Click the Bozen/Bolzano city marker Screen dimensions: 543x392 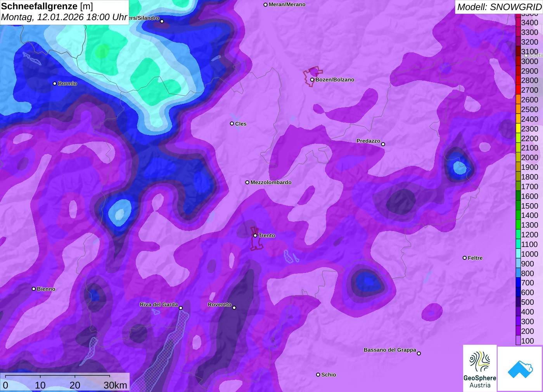point(312,80)
